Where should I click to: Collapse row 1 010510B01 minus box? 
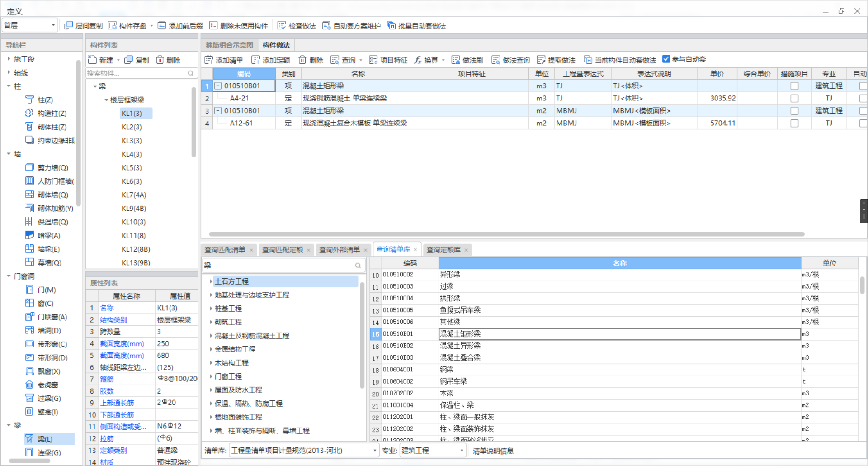[218, 86]
